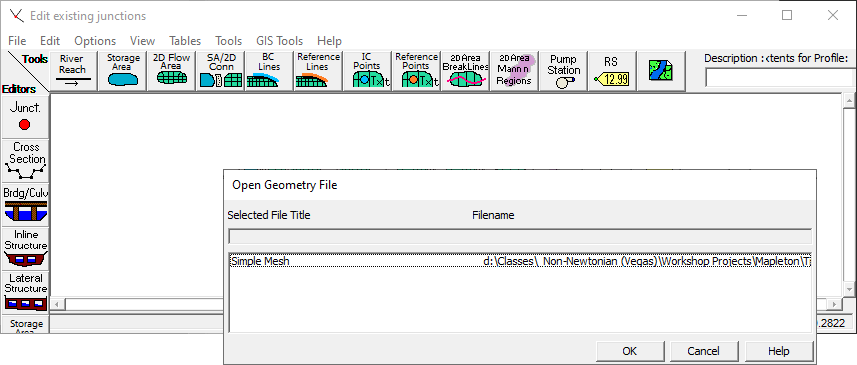This screenshot has height=365, width=857.
Task: Click the vertical scrollbar up arrow
Action: click(x=849, y=101)
